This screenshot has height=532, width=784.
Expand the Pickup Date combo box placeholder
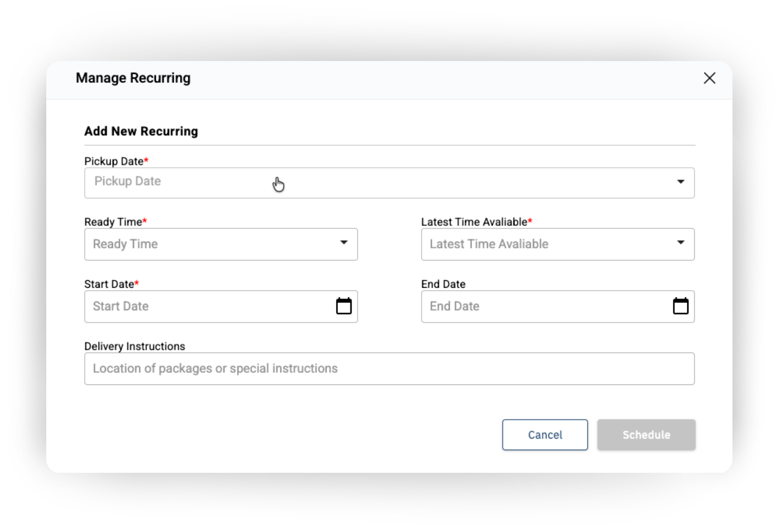[128, 181]
